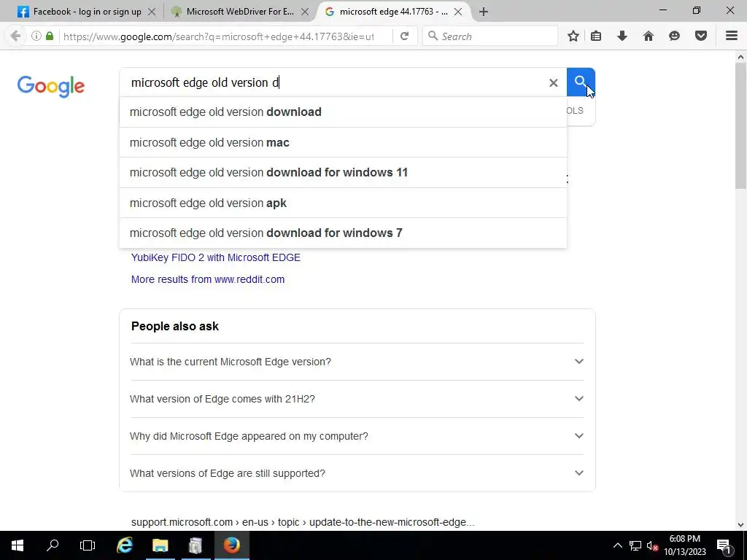View site information icon in the address bar
Image resolution: width=747 pixels, height=560 pixels.
36,36
